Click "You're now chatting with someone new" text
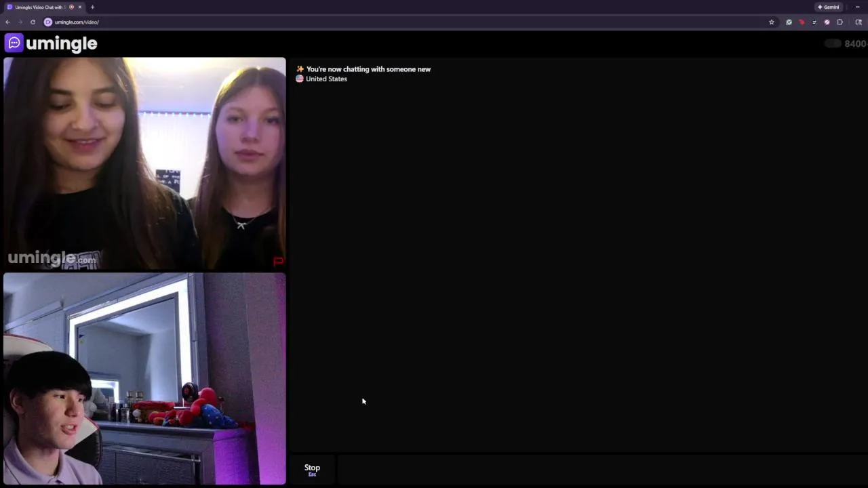This screenshot has width=868, height=488. point(368,69)
